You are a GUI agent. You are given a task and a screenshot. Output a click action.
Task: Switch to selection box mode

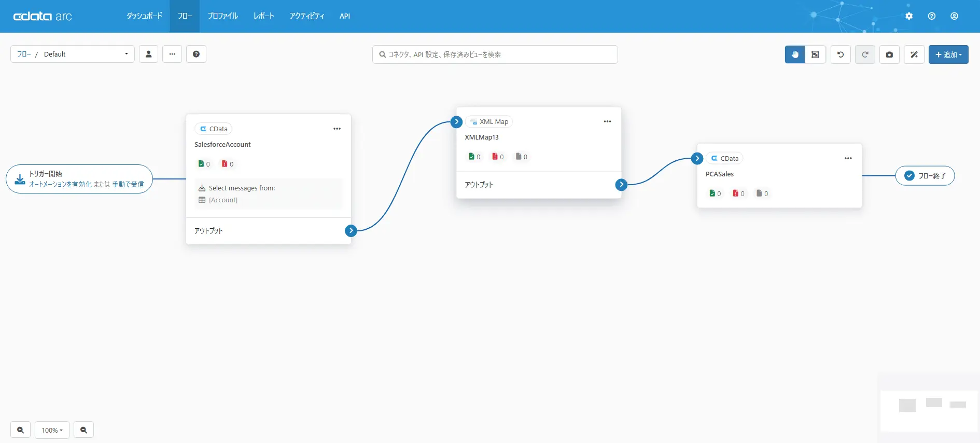[x=815, y=54]
